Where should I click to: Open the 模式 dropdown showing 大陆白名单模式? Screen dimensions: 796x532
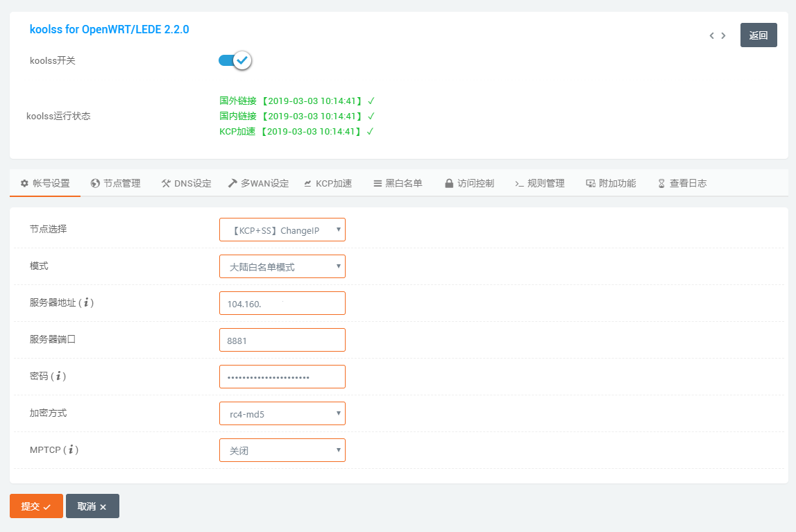point(282,266)
